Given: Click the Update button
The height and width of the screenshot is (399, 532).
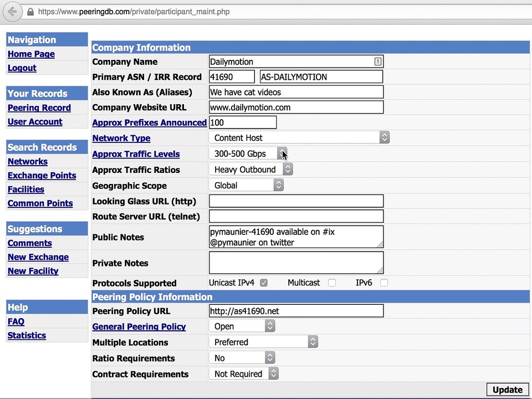Looking at the screenshot, I should coord(508,390).
